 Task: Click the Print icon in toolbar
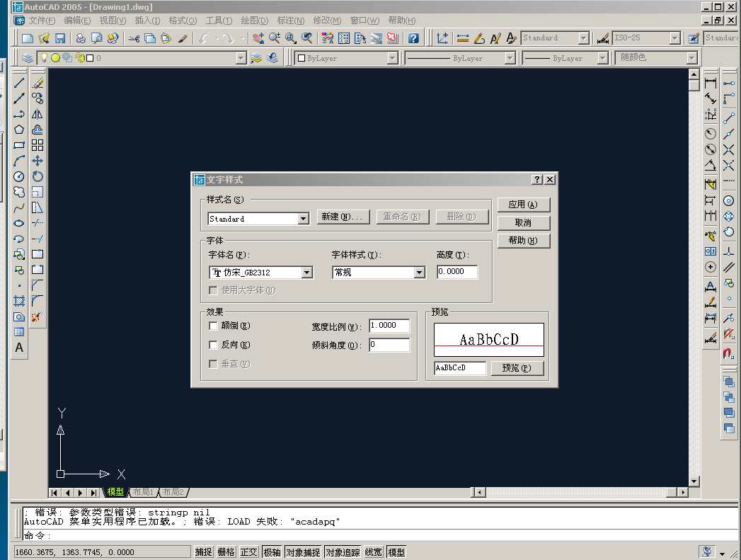[81, 38]
